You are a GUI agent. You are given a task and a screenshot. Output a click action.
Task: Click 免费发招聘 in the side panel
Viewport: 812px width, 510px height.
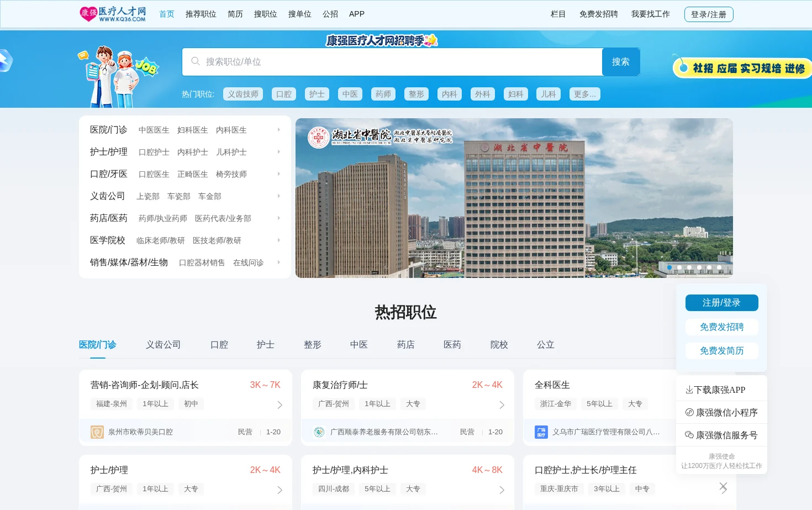click(x=721, y=327)
